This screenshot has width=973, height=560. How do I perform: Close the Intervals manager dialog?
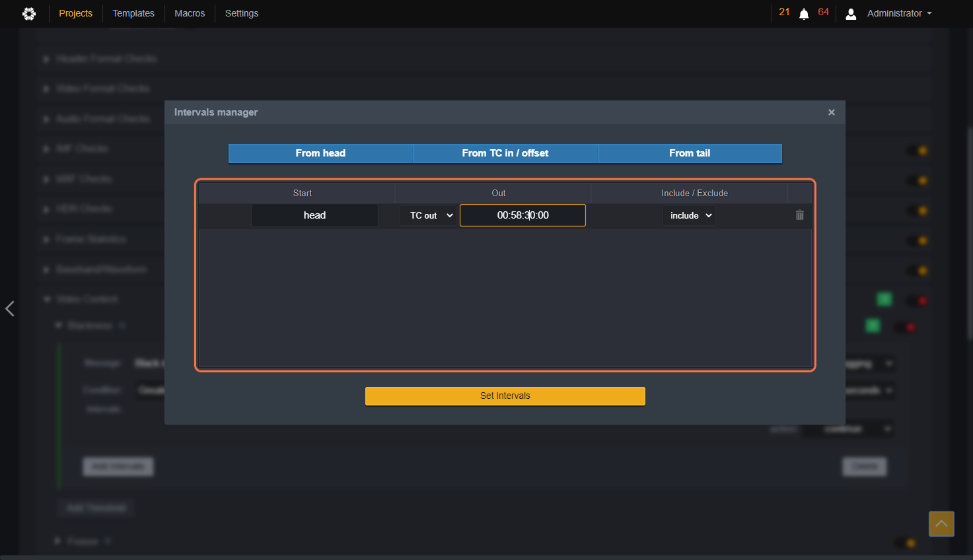(832, 112)
